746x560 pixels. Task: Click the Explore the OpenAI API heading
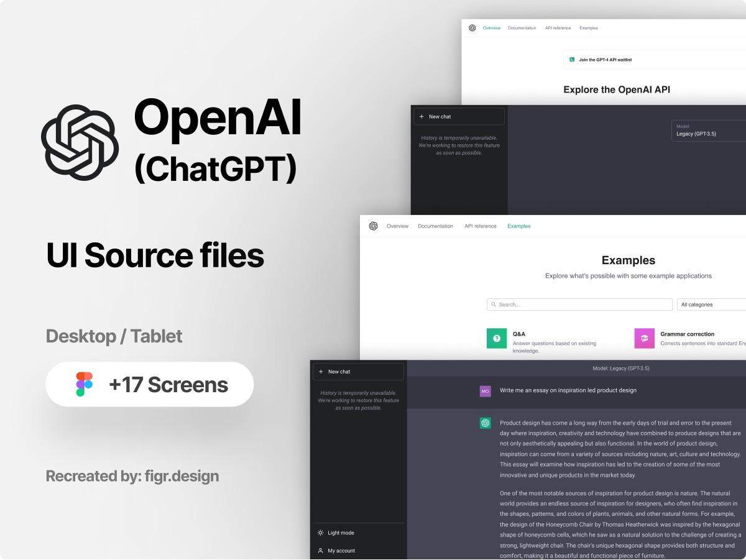[x=617, y=90]
